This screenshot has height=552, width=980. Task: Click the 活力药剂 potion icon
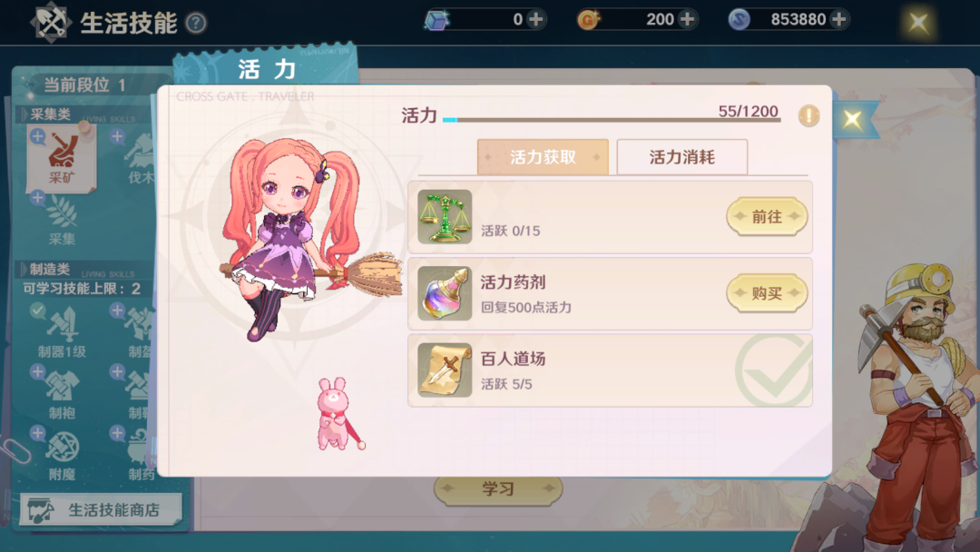point(445,293)
